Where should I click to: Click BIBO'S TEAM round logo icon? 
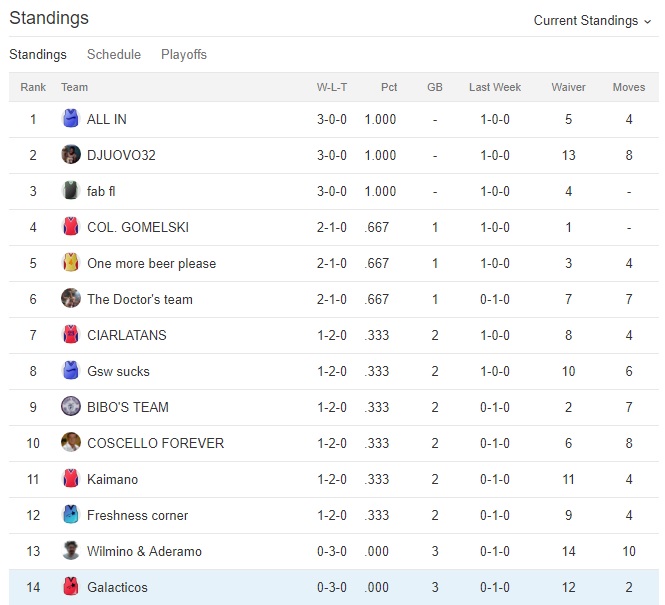tap(70, 407)
